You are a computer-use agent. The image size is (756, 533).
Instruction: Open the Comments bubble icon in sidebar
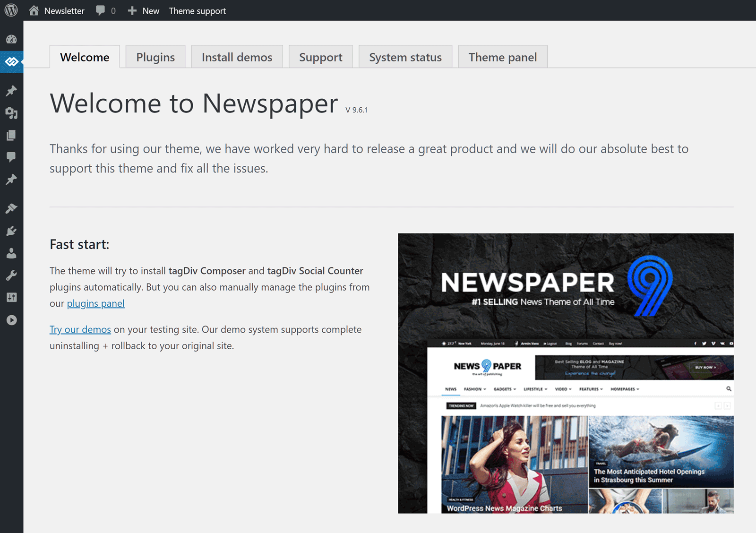(11, 157)
